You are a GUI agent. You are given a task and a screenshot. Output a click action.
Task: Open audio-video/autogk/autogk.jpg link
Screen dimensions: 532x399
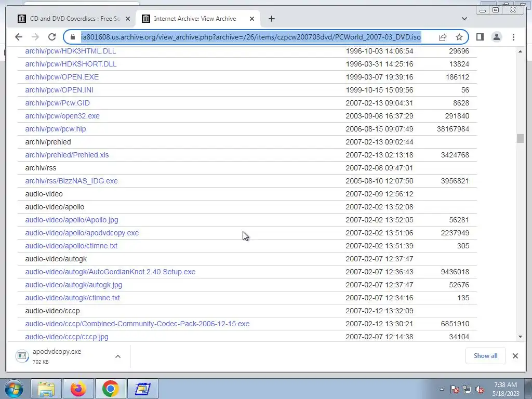pyautogui.click(x=74, y=285)
